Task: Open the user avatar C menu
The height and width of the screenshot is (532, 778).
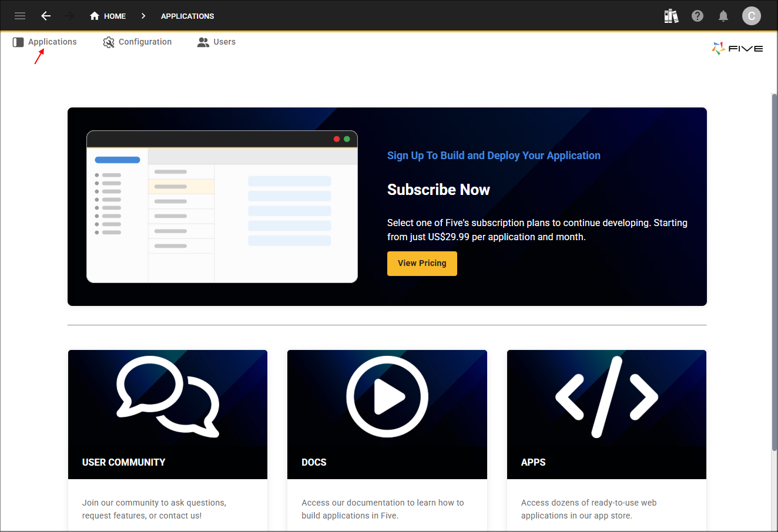Action: click(x=752, y=16)
